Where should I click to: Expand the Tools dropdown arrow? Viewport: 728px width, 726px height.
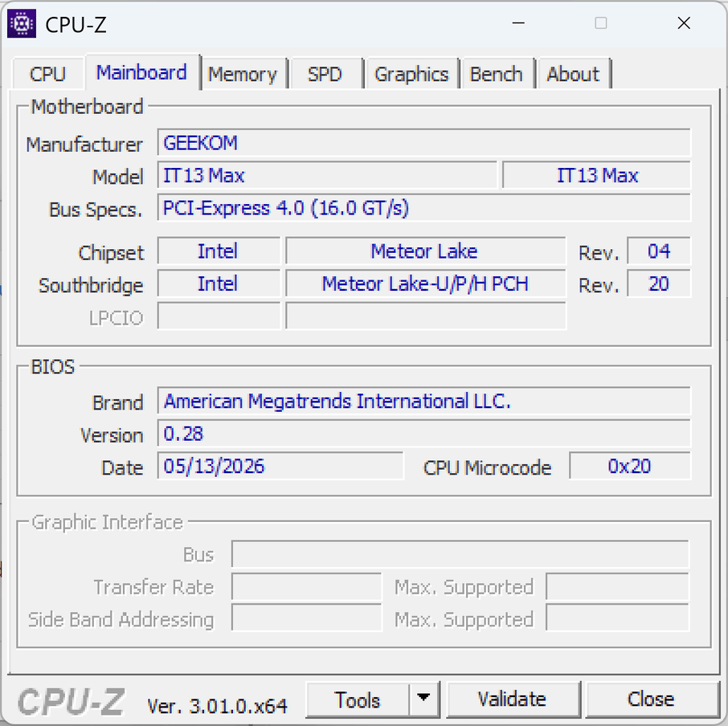click(424, 699)
